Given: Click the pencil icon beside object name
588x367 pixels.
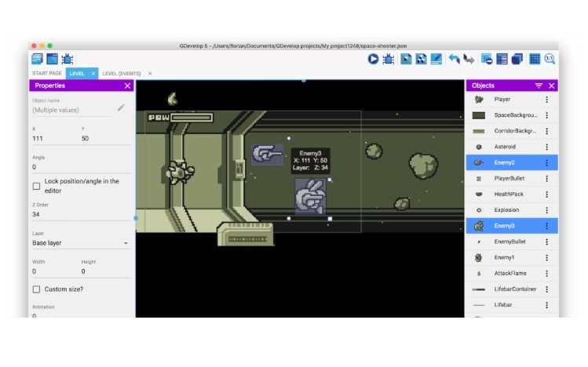Looking at the screenshot, I should pos(121,108).
